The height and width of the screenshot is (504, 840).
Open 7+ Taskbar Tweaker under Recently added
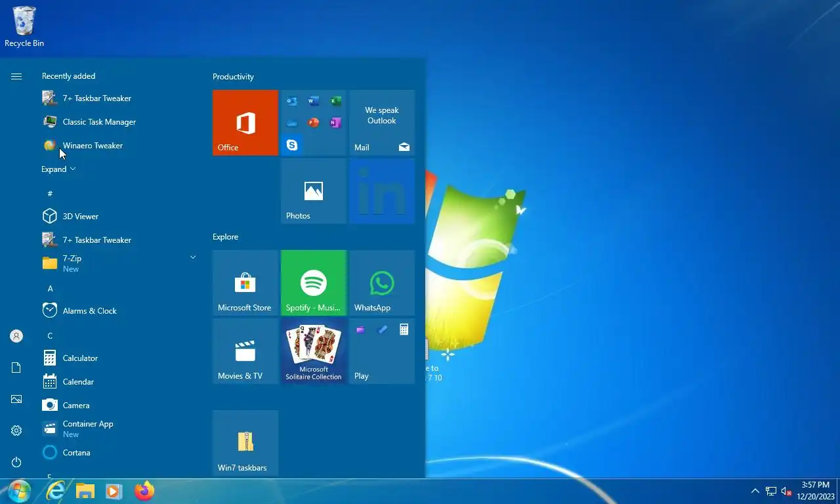click(119, 98)
